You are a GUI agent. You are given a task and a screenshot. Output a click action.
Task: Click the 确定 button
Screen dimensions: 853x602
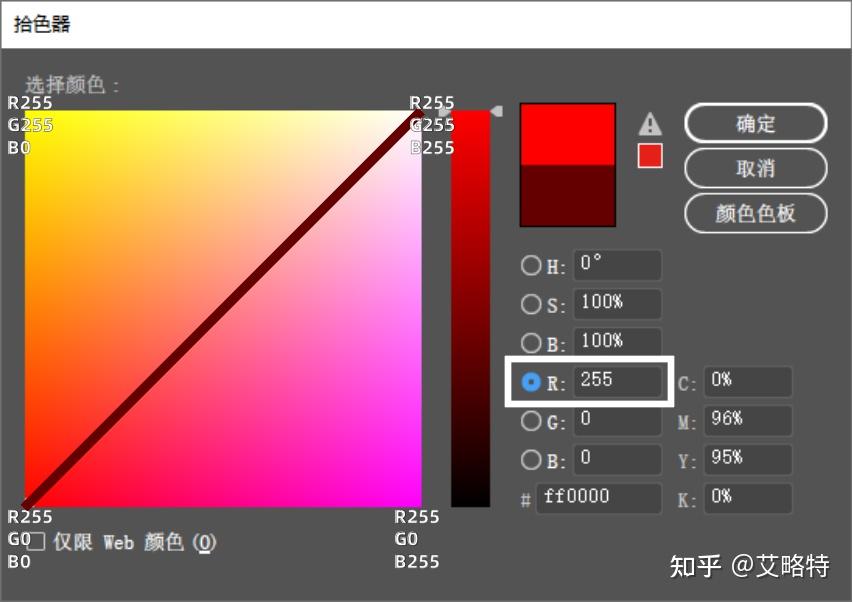coord(755,123)
